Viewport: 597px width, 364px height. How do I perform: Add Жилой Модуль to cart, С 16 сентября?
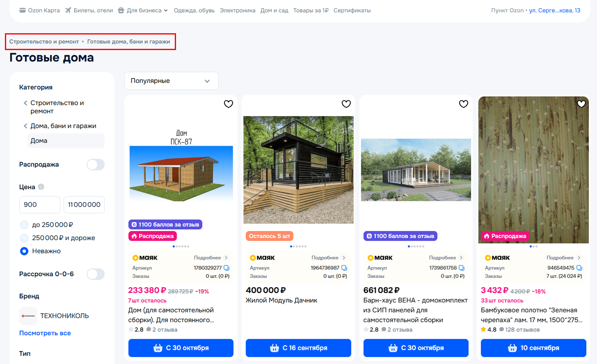[298, 348]
